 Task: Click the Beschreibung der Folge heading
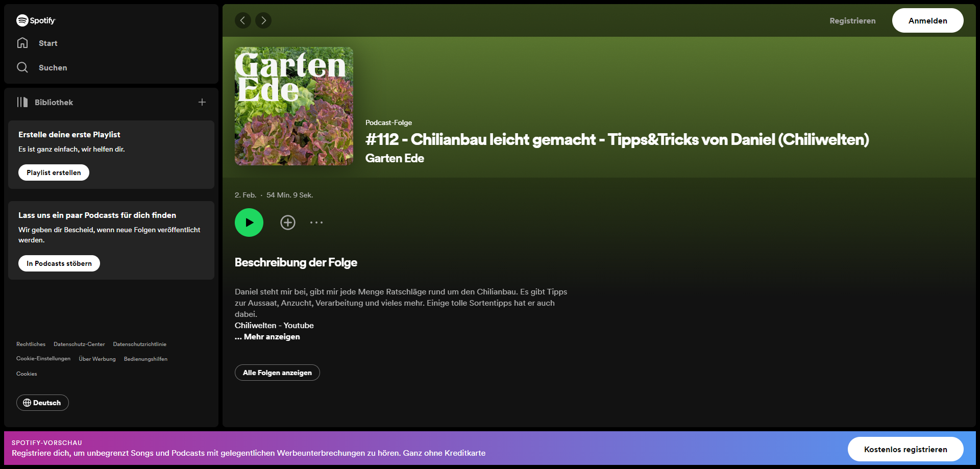296,262
